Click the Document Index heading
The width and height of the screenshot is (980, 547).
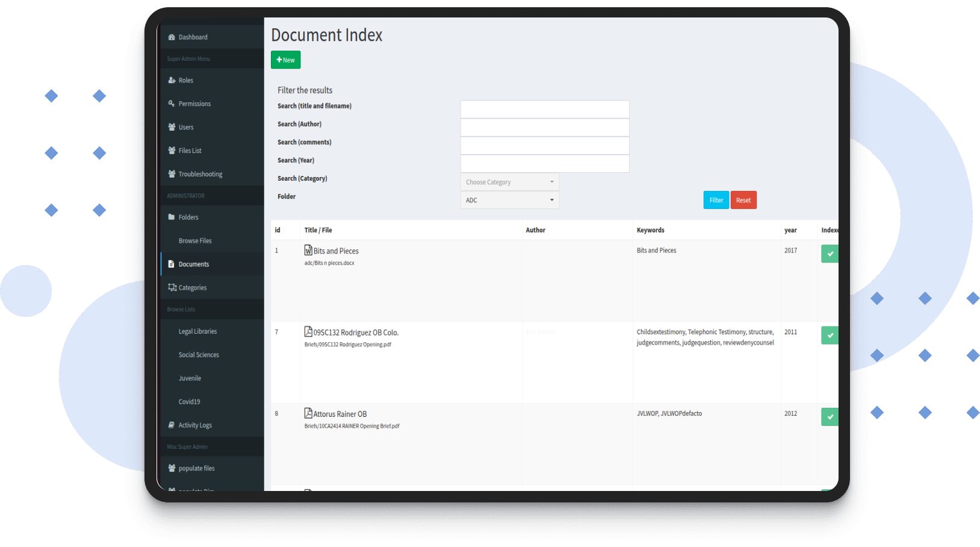(x=327, y=35)
